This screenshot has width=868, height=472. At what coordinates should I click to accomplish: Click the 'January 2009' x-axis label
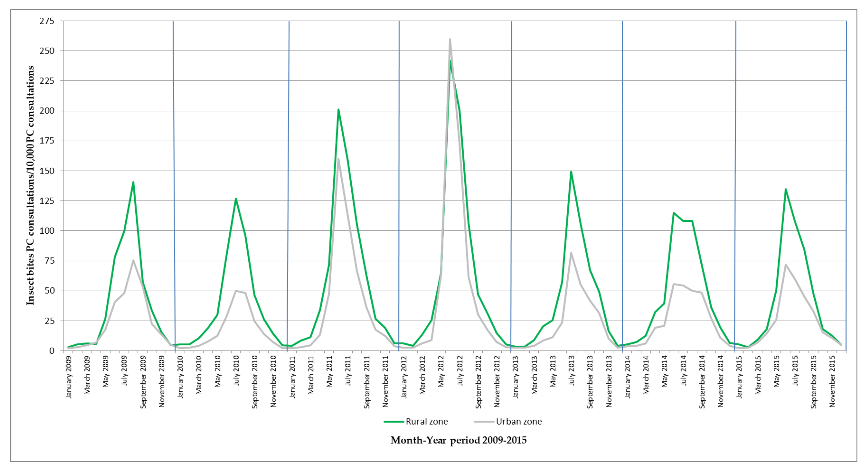point(69,377)
